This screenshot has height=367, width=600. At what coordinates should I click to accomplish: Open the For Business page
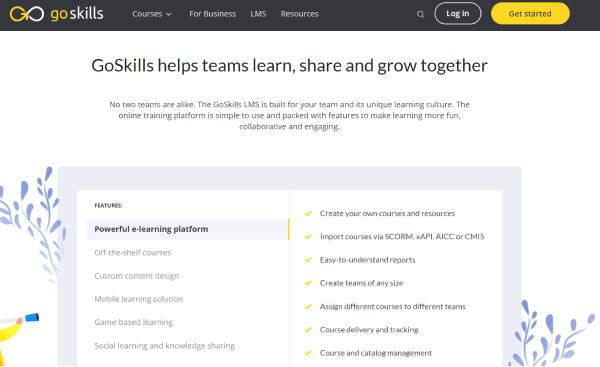click(x=212, y=14)
